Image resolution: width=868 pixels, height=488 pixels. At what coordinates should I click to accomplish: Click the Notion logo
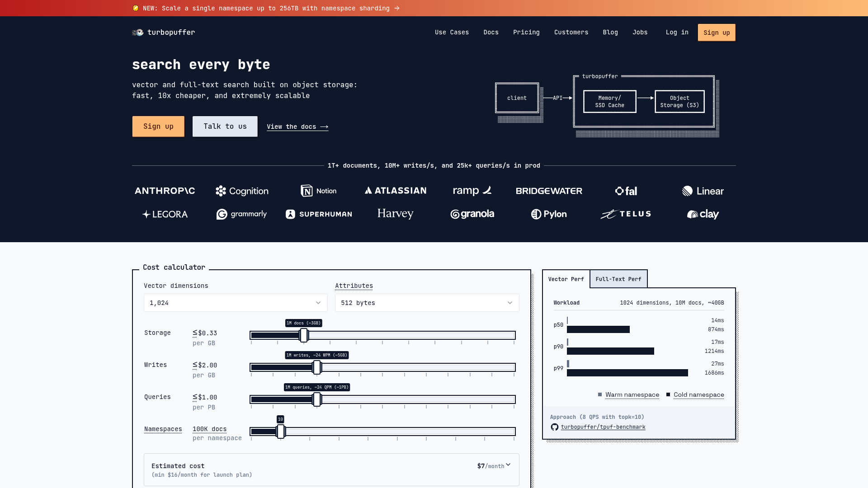coord(319,191)
